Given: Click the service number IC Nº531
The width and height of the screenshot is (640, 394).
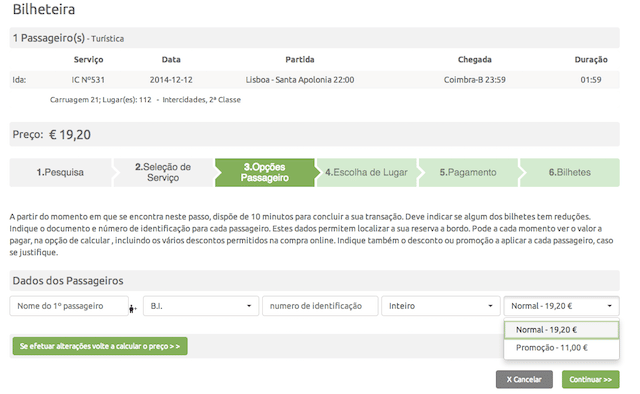Looking at the screenshot, I should pos(88,80).
